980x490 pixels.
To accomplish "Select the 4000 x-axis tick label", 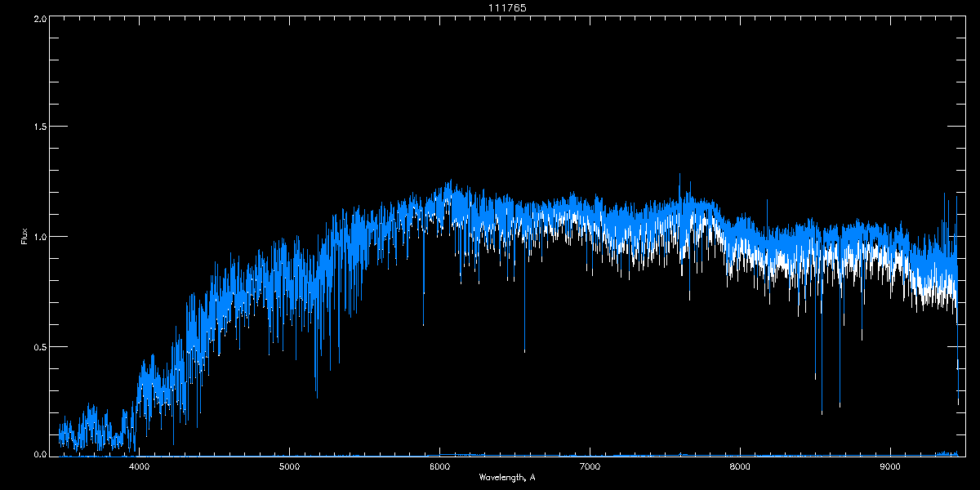I will point(139,467).
